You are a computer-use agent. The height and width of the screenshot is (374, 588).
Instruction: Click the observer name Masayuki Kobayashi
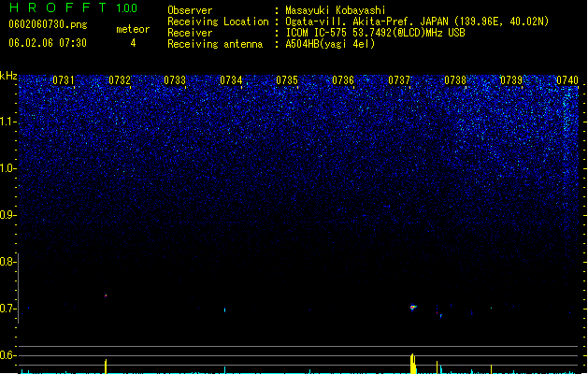coord(336,10)
